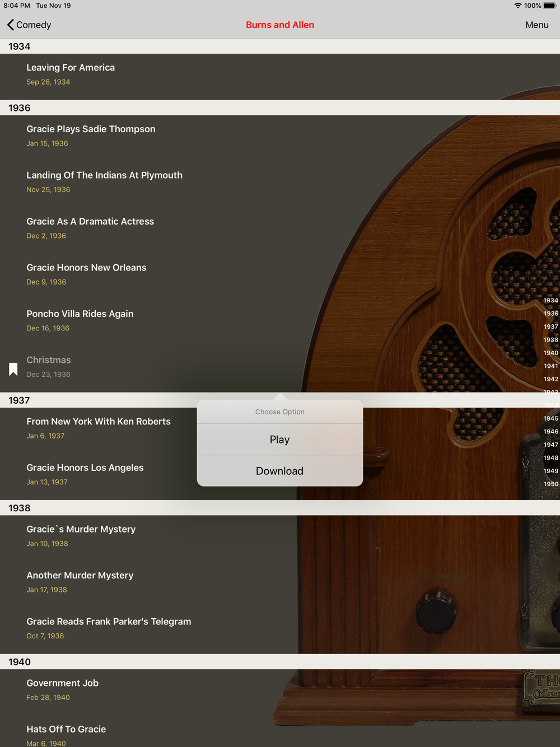Go back to the Comedy category
The image size is (560, 747).
(29, 25)
